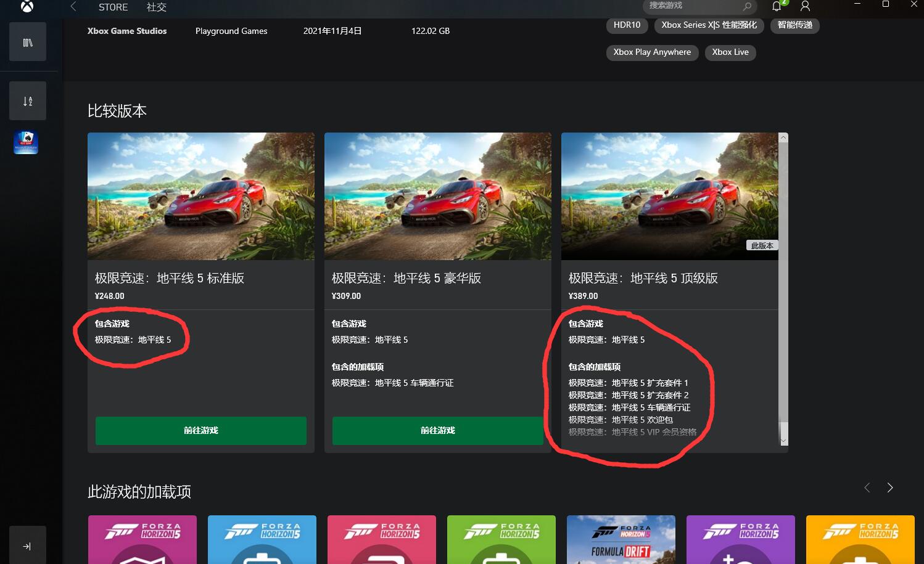Select Xbox Series X|S 性能强化 tag
The width and height of the screenshot is (924, 564).
tap(709, 25)
